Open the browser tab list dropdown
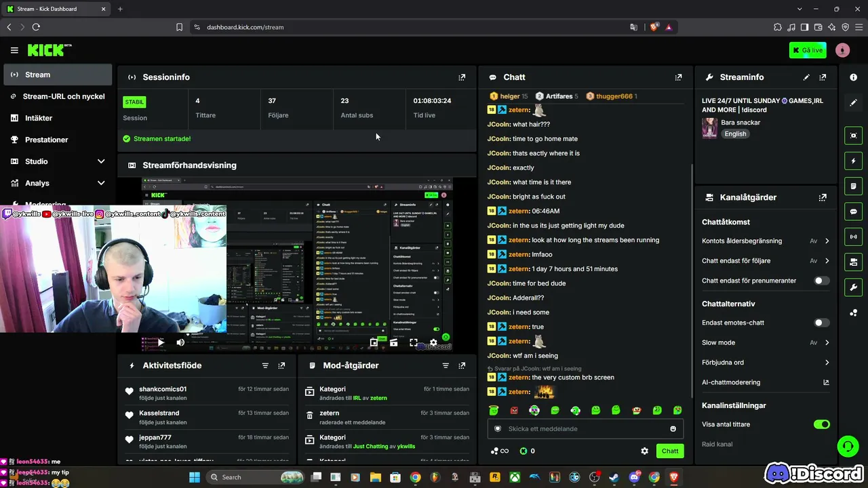868x488 pixels. (x=800, y=9)
